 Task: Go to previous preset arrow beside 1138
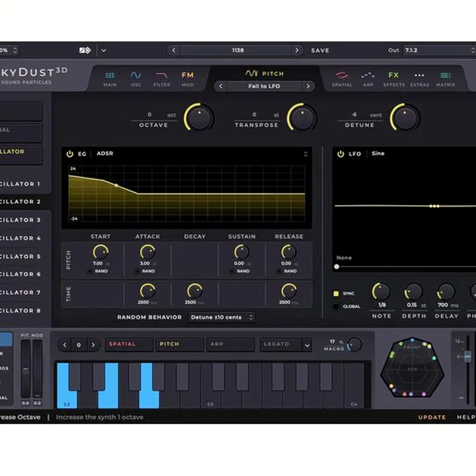(174, 50)
